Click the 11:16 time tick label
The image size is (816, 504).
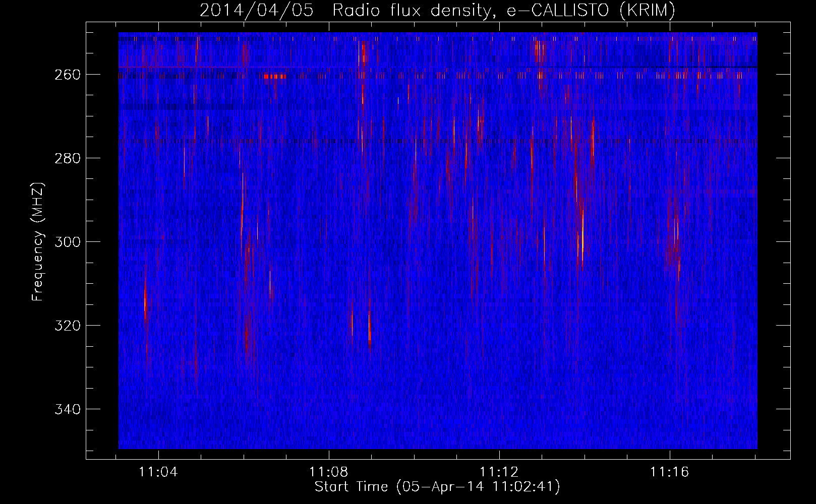pyautogui.click(x=670, y=472)
